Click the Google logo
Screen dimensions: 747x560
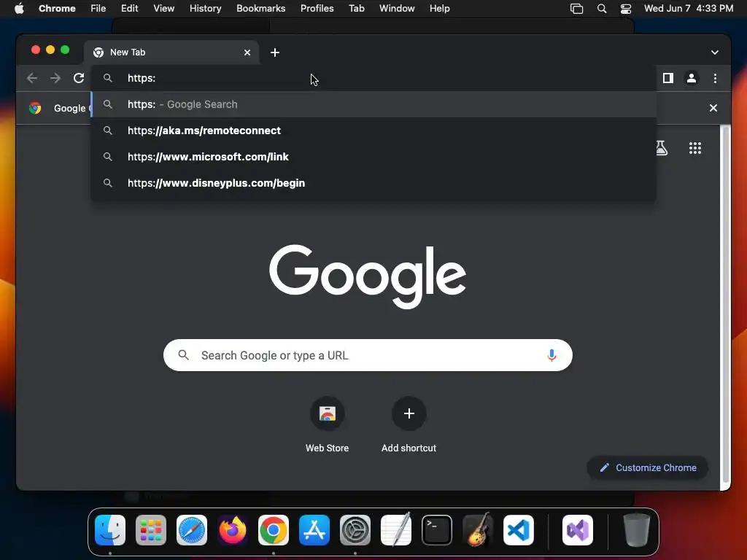368,276
